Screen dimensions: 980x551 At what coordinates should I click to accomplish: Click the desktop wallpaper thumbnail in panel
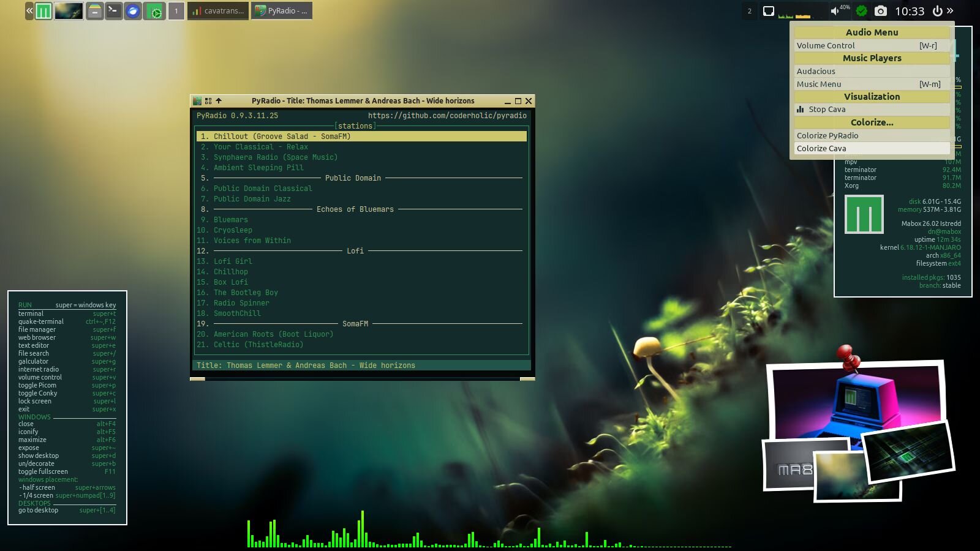coord(69,11)
